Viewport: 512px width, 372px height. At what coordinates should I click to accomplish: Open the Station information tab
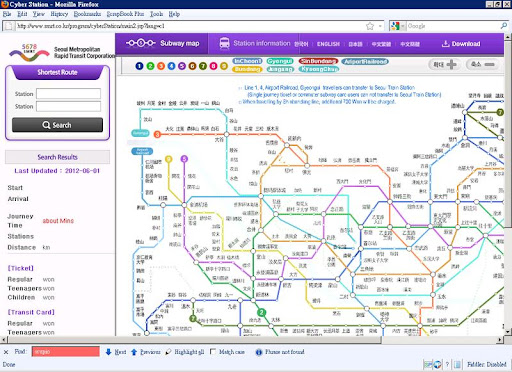pos(255,43)
